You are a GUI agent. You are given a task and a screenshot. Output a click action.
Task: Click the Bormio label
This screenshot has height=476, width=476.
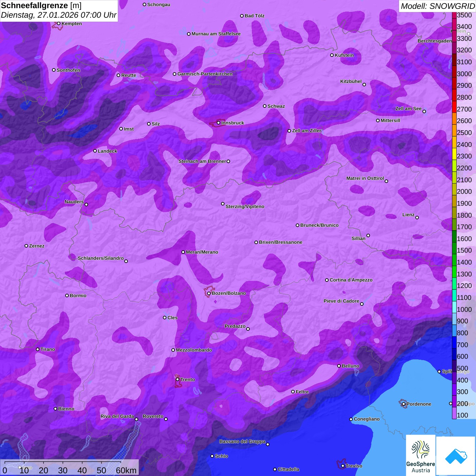78,295
